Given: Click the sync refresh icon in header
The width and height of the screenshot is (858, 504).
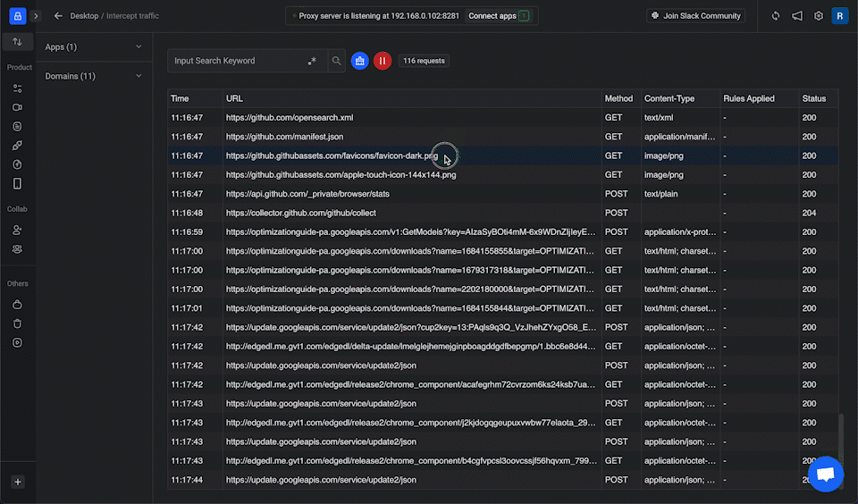Looking at the screenshot, I should (x=775, y=16).
